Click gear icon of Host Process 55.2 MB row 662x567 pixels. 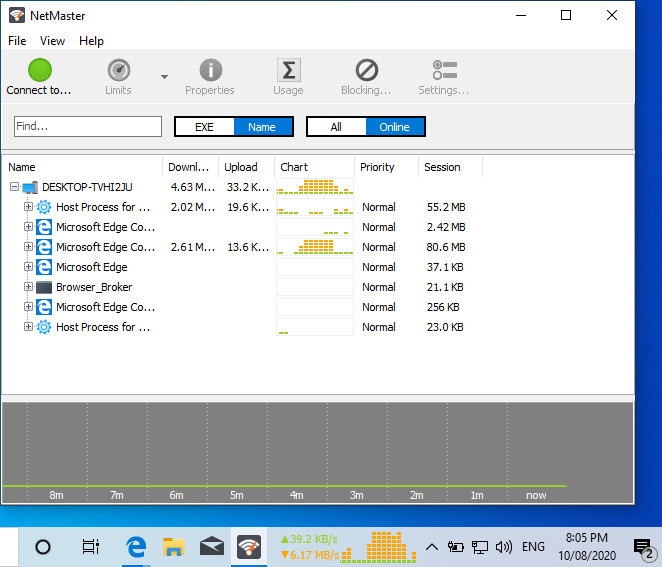(44, 207)
